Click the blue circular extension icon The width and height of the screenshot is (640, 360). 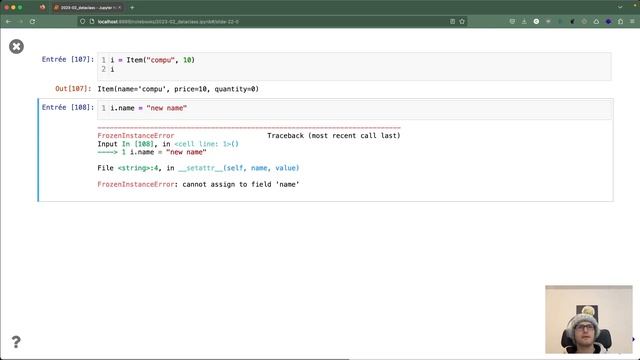tap(609, 21)
